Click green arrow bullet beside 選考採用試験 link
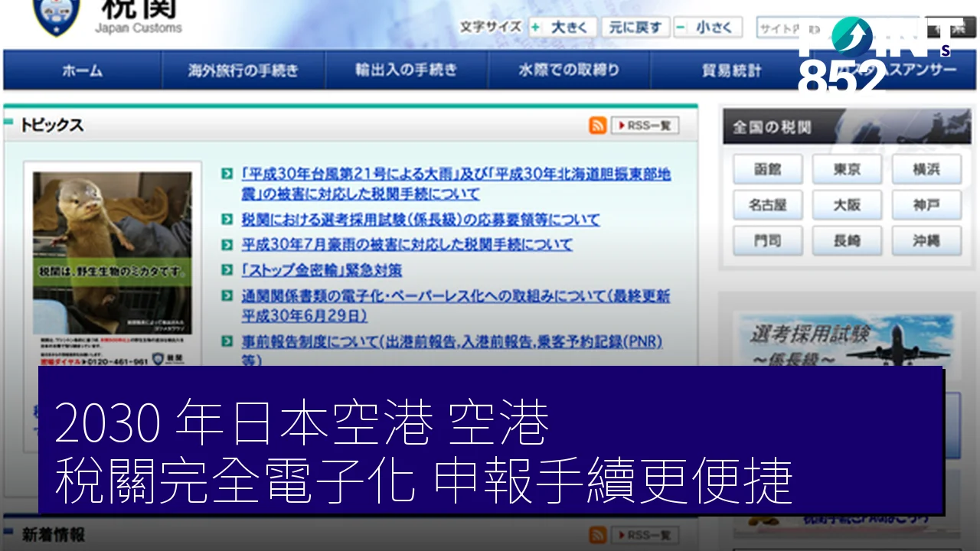This screenshot has height=551, width=980. [227, 220]
